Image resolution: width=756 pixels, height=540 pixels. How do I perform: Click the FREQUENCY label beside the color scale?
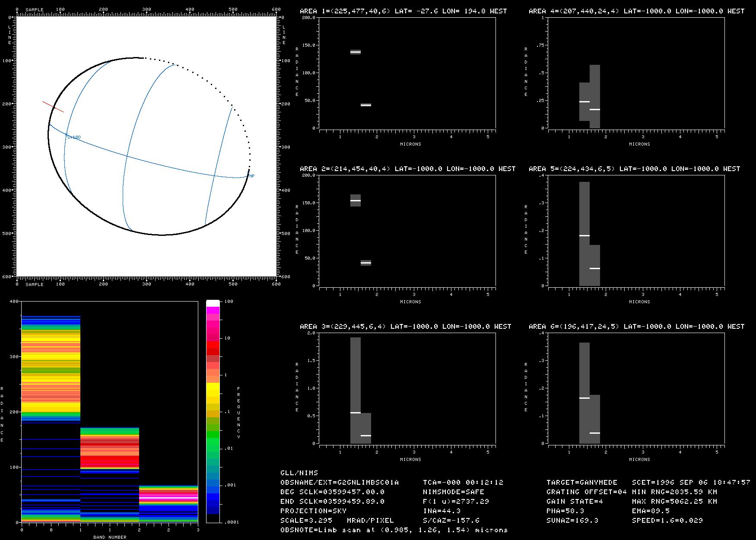[238, 413]
